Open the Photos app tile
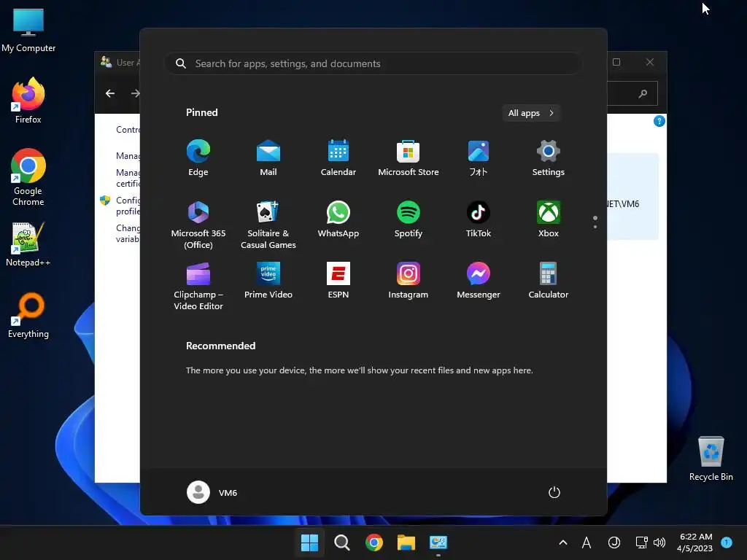Screen dimensions: 747x560 click(x=479, y=158)
